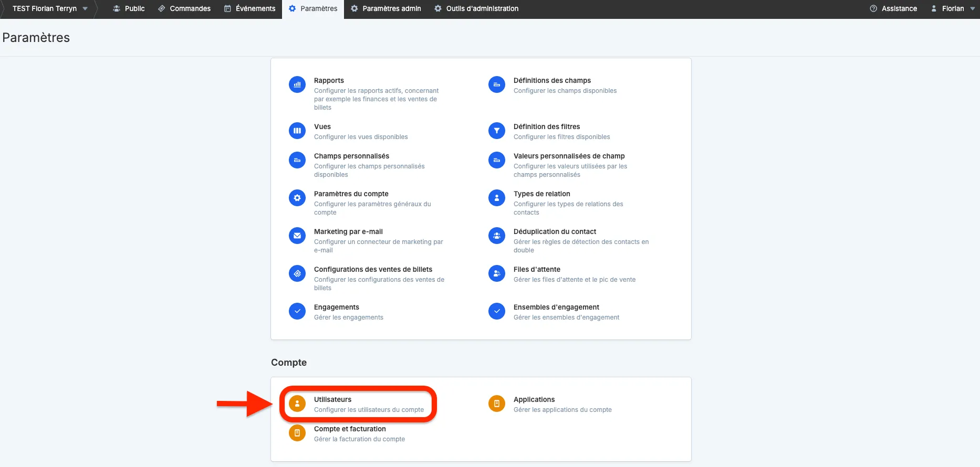The width and height of the screenshot is (980, 467).
Task: Click the Configurations des ventes de billets icon
Action: pos(297,273)
